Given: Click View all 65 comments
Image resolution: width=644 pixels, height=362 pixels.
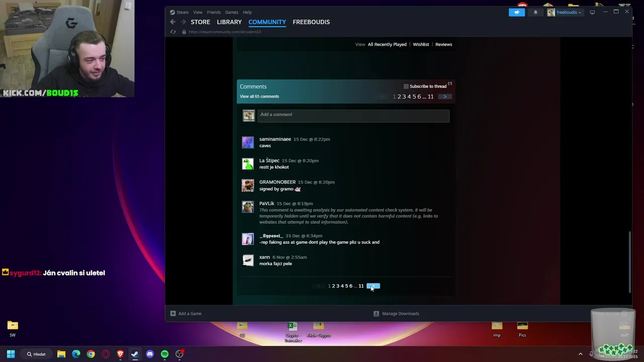Looking at the screenshot, I should 260,97.
